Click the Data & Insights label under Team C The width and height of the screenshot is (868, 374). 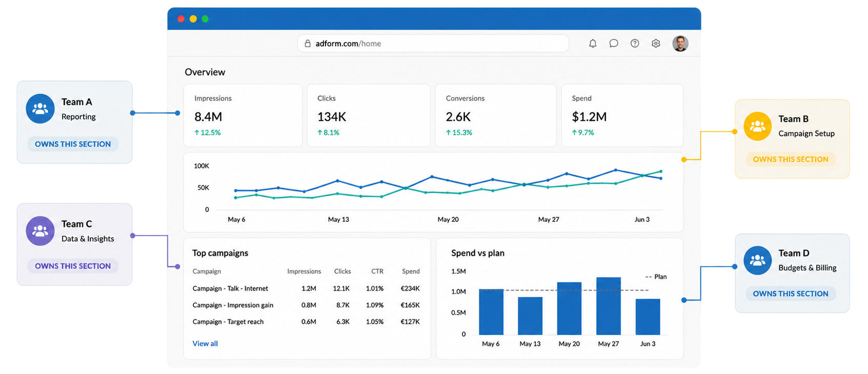click(x=88, y=239)
